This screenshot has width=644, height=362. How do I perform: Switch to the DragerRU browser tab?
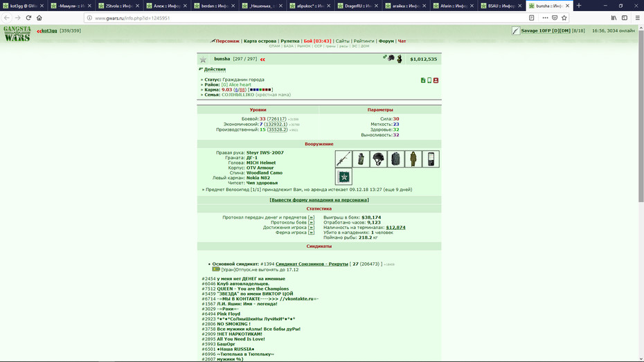[x=357, y=6]
